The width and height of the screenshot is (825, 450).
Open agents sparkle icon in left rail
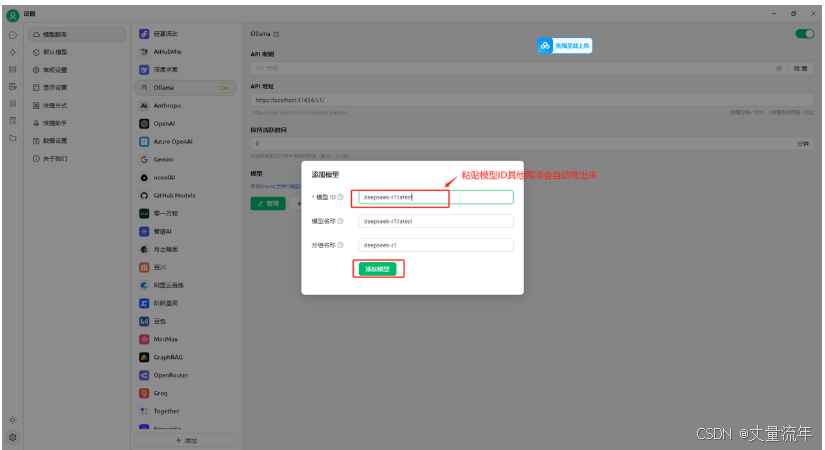tap(13, 52)
